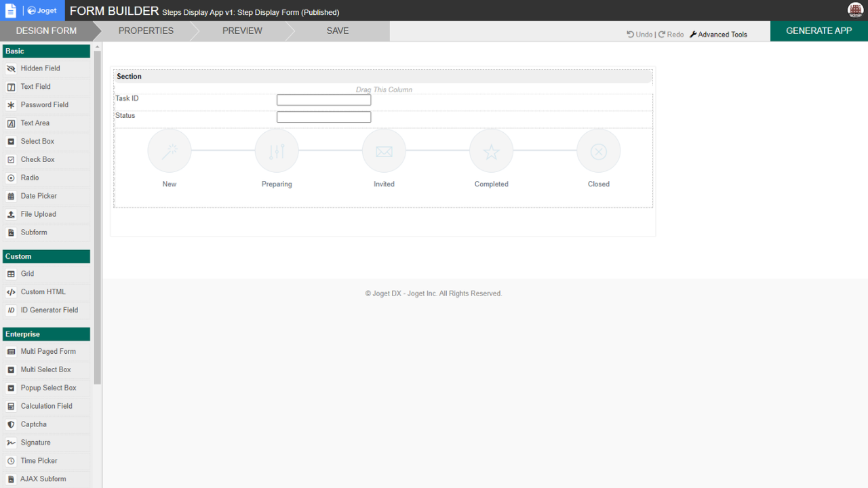Select the Radio palette element
This screenshot has height=488, width=868.
pos(30,178)
